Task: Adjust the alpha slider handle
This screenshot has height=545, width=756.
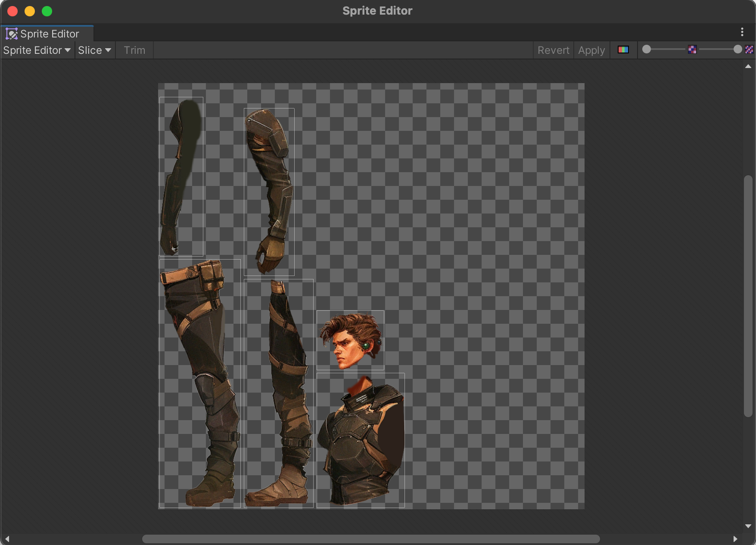Action: (647, 50)
